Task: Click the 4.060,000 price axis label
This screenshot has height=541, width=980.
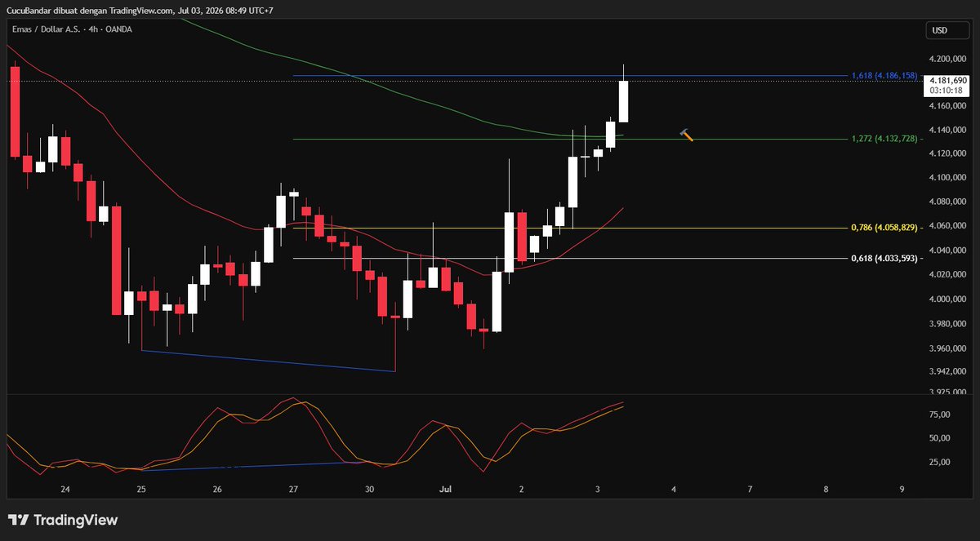Action: (x=947, y=226)
